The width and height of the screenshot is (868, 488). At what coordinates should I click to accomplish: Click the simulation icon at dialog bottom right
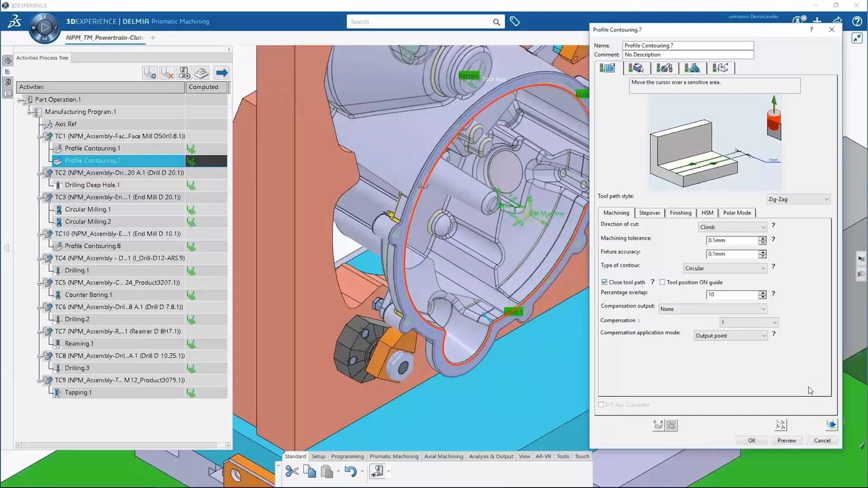831,425
